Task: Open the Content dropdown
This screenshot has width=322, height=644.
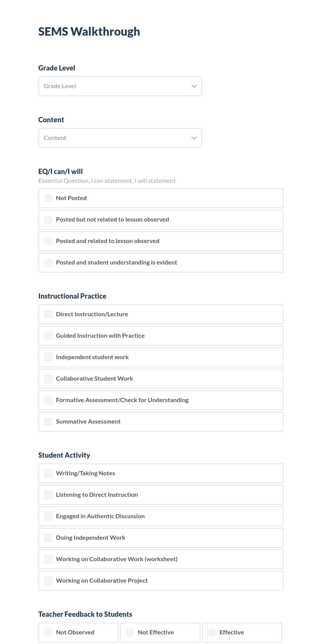Action: coord(120,138)
